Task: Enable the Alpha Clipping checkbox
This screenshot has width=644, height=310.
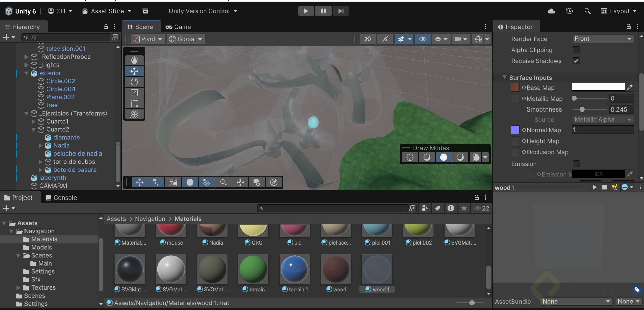Action: [576, 50]
